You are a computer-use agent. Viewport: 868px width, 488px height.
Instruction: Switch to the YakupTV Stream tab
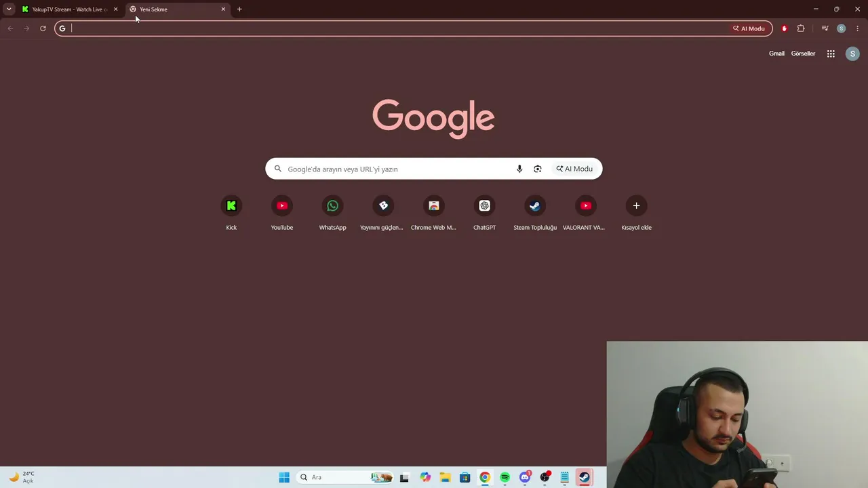pyautogui.click(x=68, y=9)
